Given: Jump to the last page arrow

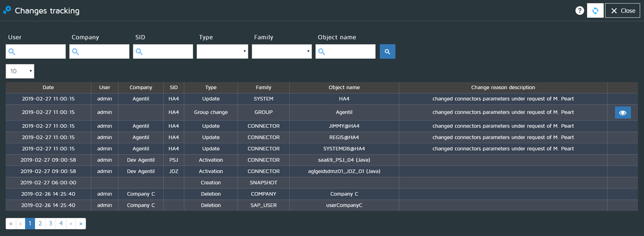Looking at the screenshot, I should (x=81, y=223).
